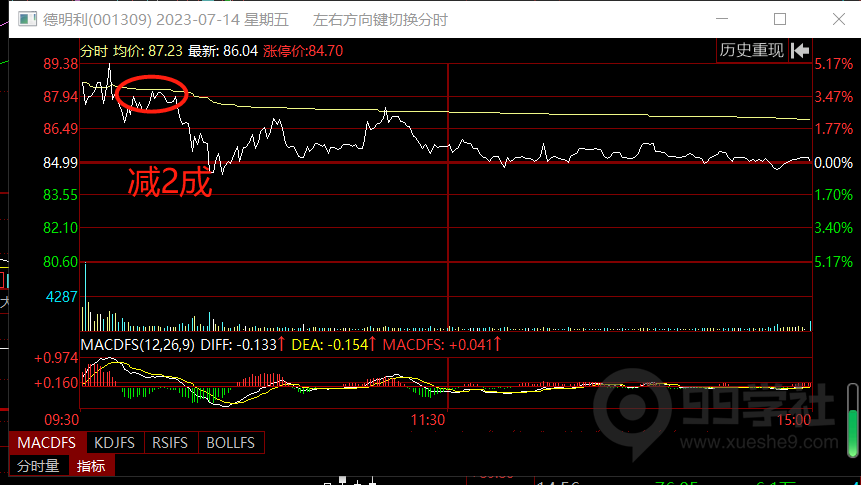Click the red arrow after the DEA value
The image size is (861, 485).
point(371,344)
